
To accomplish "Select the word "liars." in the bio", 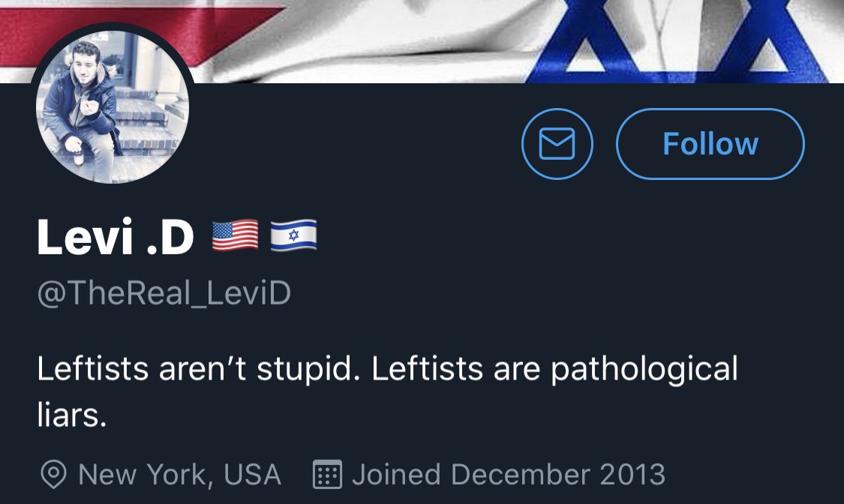I will pyautogui.click(x=71, y=415).
